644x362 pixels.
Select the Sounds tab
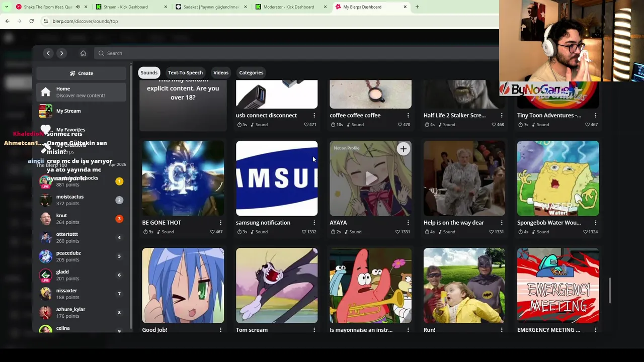tap(149, 72)
